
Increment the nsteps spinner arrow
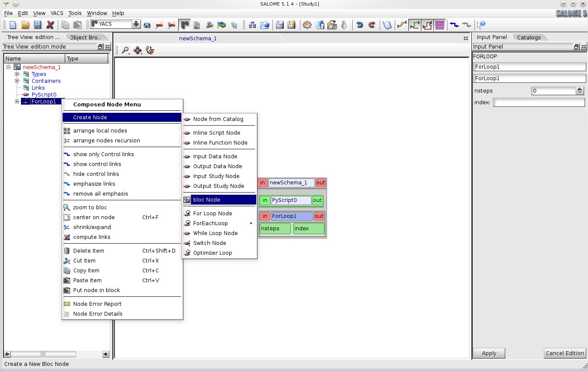coord(580,89)
